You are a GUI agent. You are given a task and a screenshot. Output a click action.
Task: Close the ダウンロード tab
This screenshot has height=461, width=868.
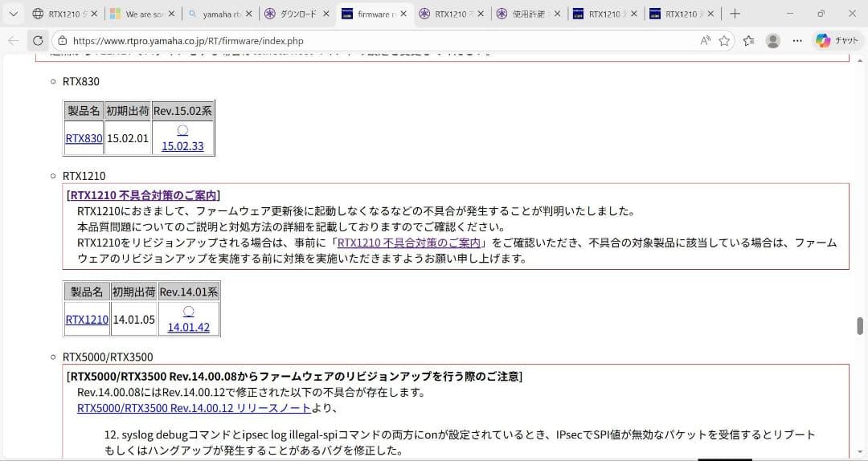click(x=325, y=14)
